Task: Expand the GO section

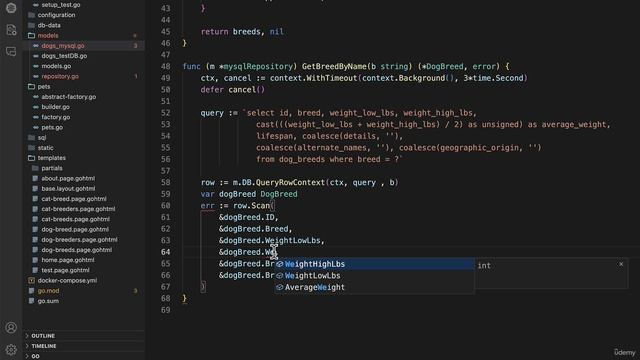Action: [84, 356]
